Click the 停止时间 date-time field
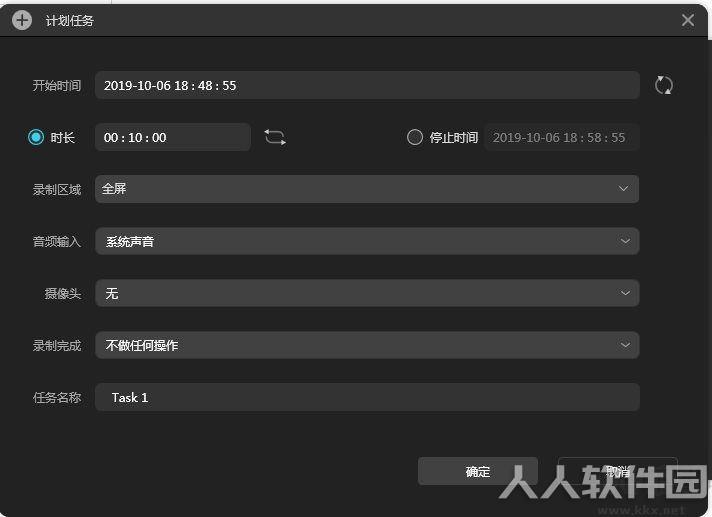 (x=562, y=137)
